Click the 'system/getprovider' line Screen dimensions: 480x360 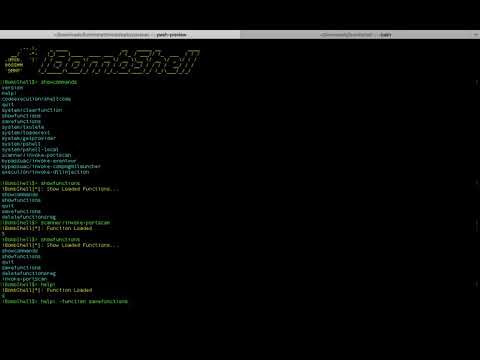click(x=29, y=138)
